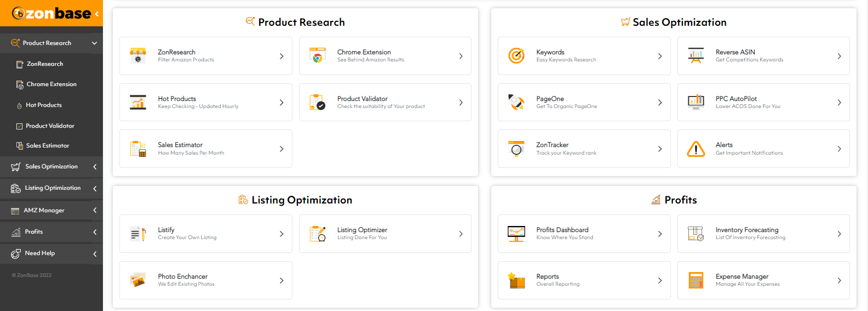Click the arrow on the Inventory Forecasting card
Image resolution: width=868 pixels, height=311 pixels.
point(839,234)
